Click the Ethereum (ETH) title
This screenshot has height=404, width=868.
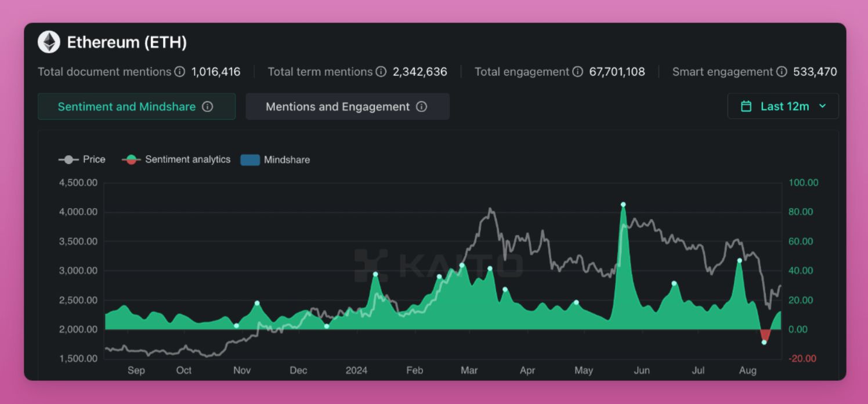[126, 42]
